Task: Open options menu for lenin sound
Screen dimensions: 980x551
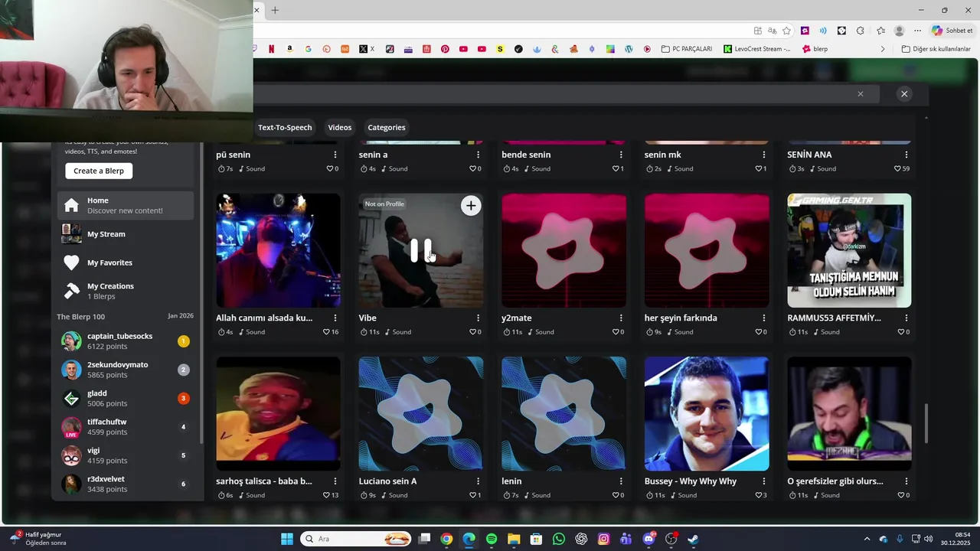Action: point(621,481)
